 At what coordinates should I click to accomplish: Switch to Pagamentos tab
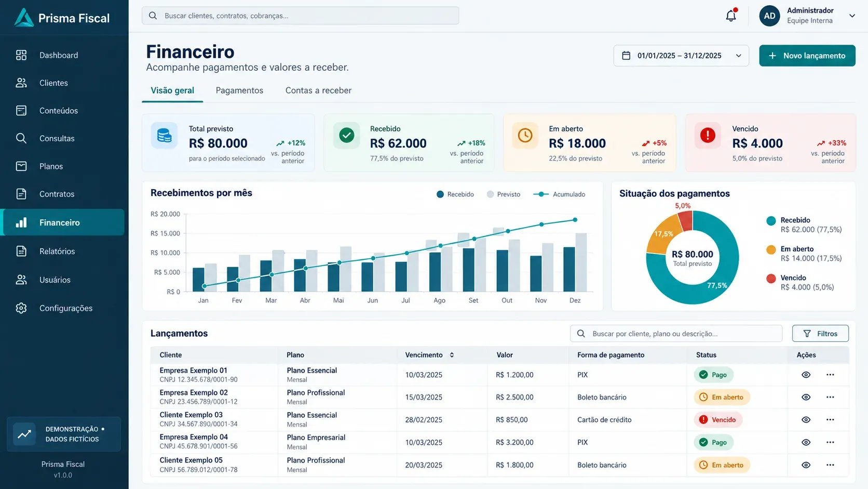pos(239,90)
